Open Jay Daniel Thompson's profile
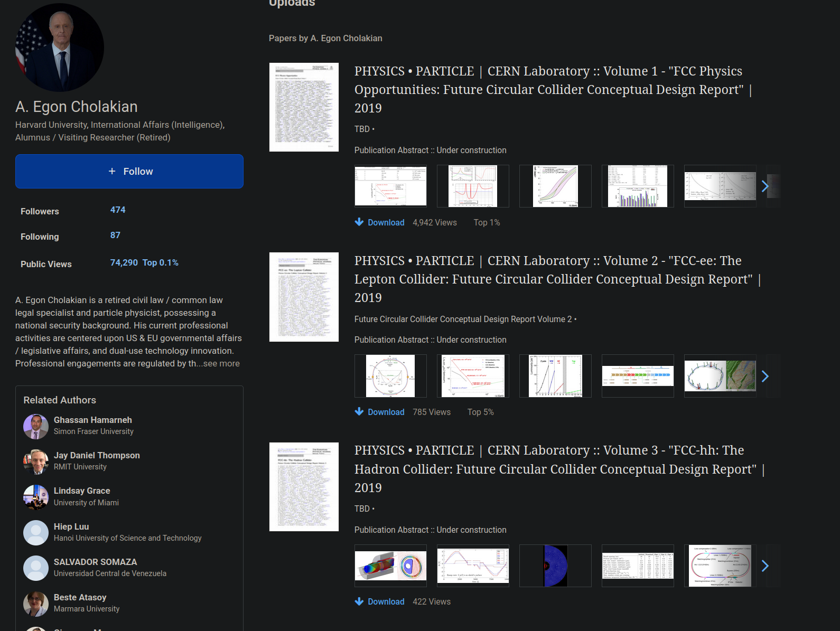 coord(97,455)
